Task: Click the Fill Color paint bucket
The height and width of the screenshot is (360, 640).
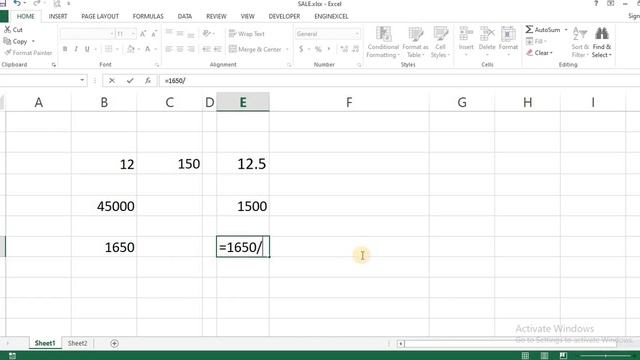Action: [131, 49]
